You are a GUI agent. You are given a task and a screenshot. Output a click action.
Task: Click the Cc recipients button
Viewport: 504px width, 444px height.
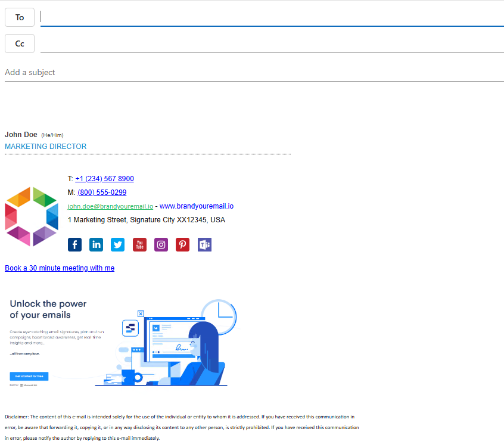click(x=20, y=44)
